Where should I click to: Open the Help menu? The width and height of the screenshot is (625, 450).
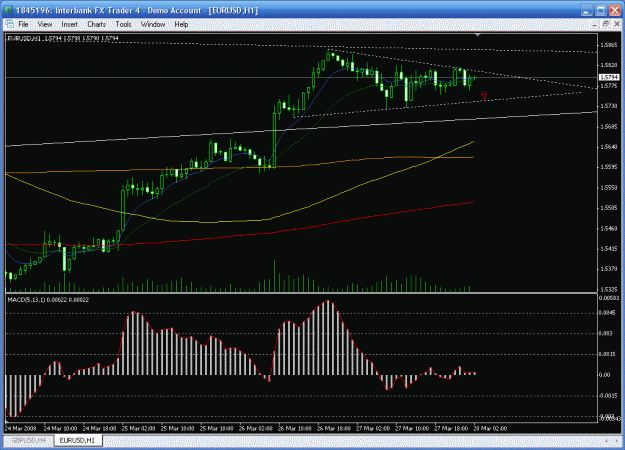(181, 24)
